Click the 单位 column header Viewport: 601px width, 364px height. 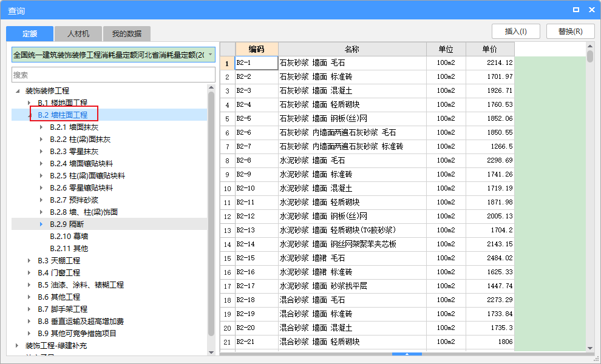[446, 49]
